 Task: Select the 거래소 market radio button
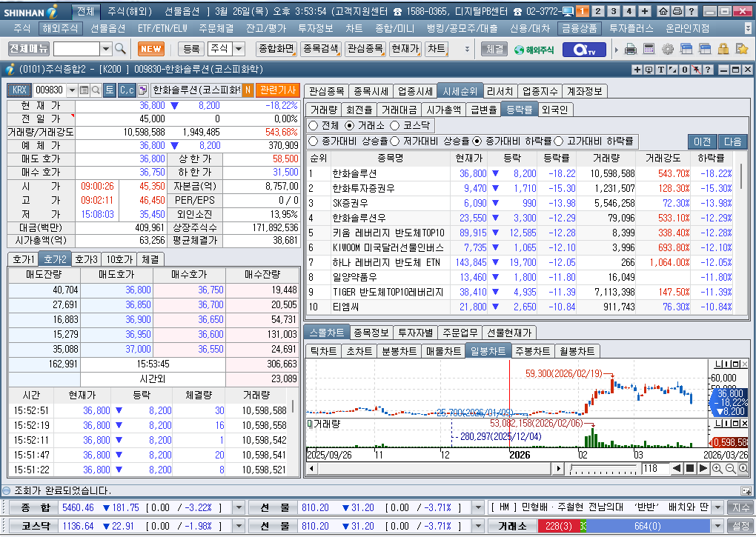click(x=350, y=126)
